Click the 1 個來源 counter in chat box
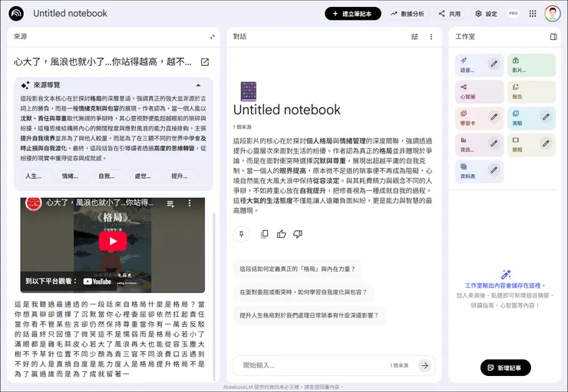 click(x=399, y=366)
